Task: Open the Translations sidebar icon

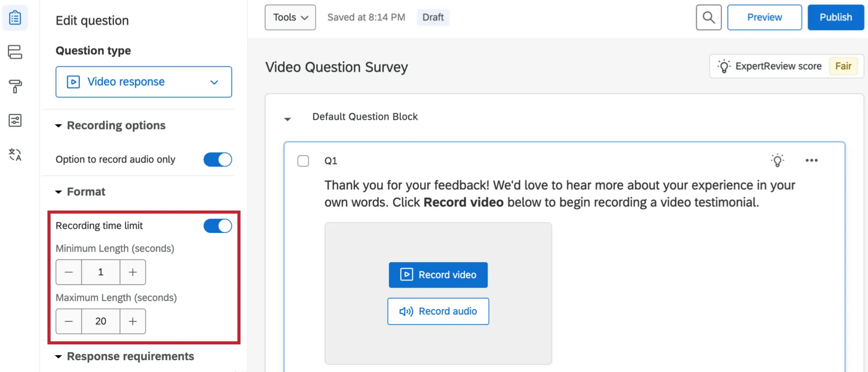Action: 15,154
